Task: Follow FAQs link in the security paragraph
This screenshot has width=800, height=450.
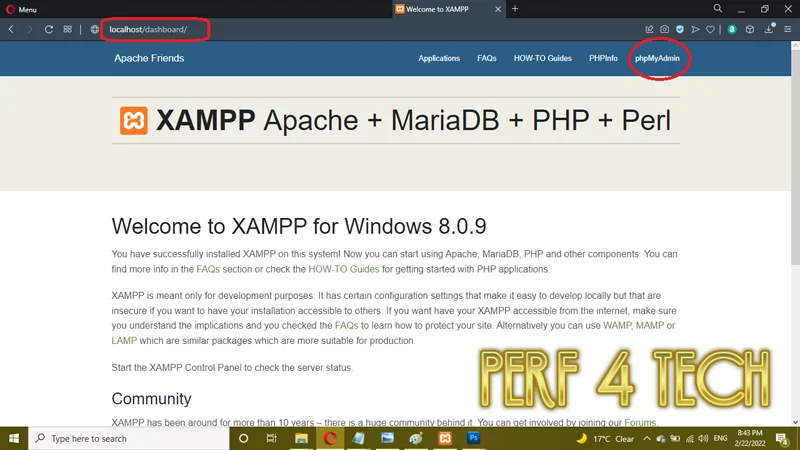Action: pos(346,326)
